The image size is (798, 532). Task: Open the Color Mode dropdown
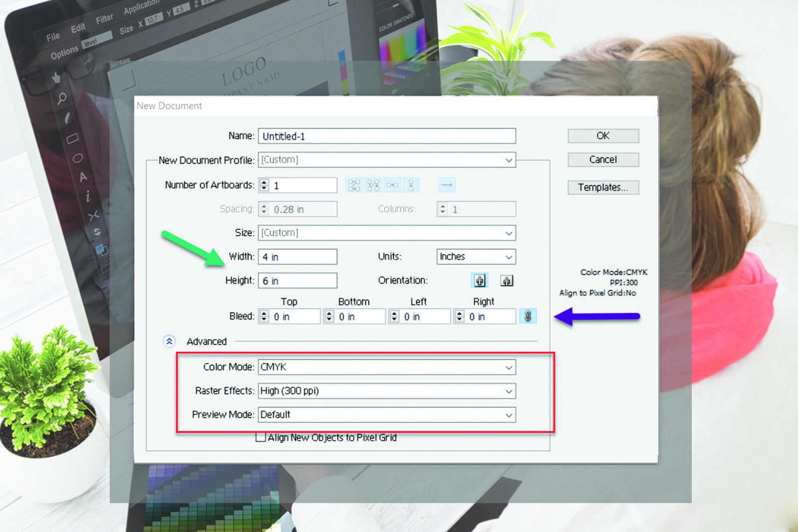point(387,367)
